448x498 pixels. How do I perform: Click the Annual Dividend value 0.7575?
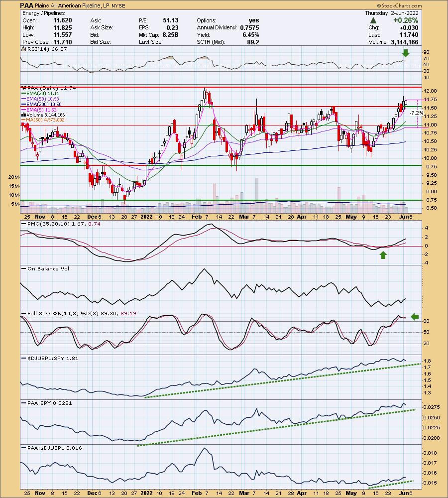click(249, 27)
